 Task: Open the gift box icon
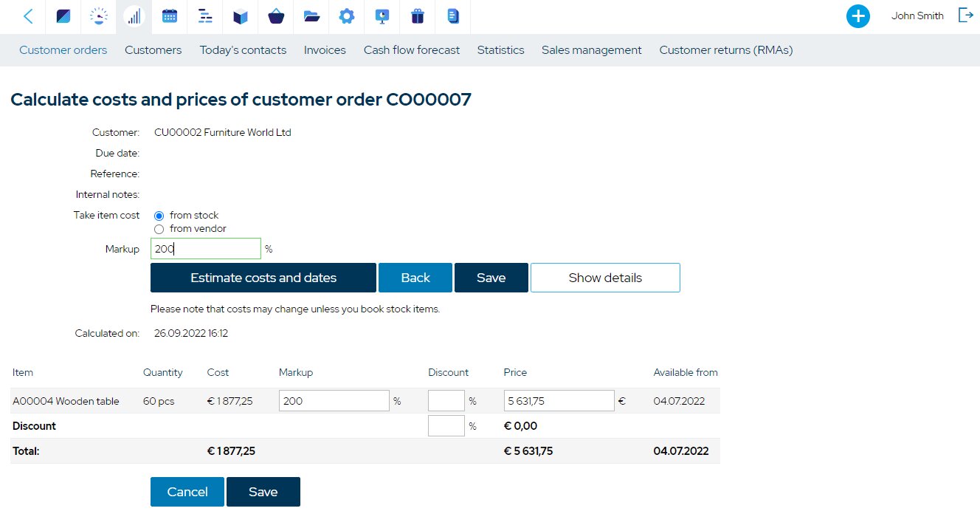point(418,16)
